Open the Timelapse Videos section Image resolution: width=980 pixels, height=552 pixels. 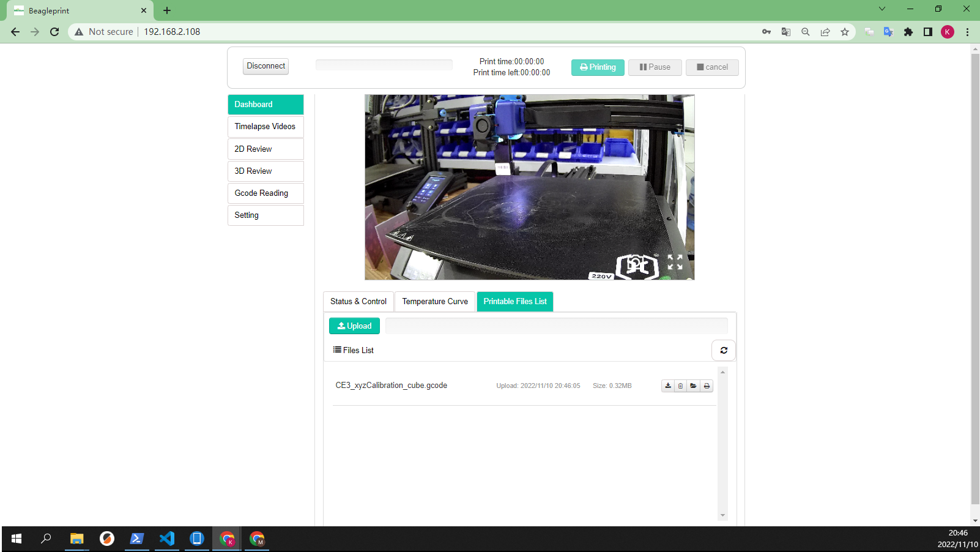[265, 127]
